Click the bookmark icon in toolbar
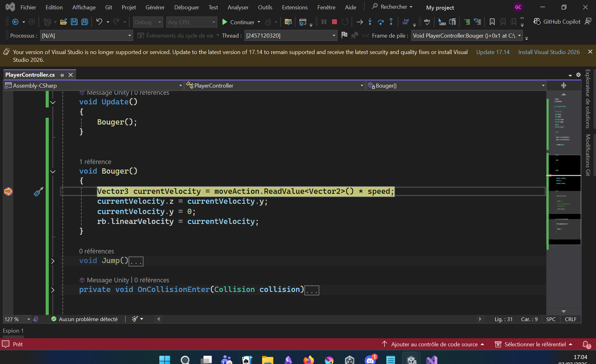The height and width of the screenshot is (364, 596). [x=492, y=22]
